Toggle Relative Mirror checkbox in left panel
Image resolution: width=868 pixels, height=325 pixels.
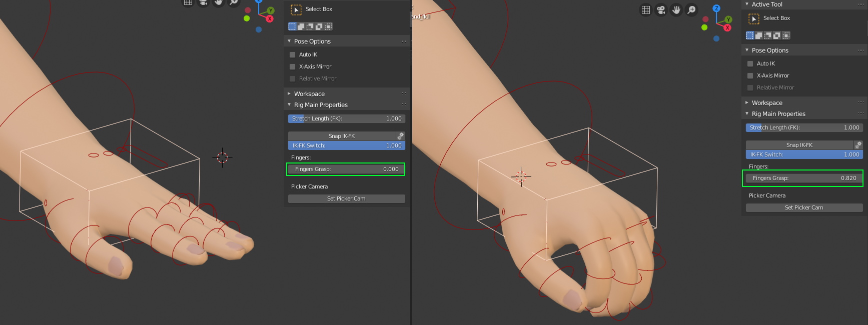coord(293,78)
